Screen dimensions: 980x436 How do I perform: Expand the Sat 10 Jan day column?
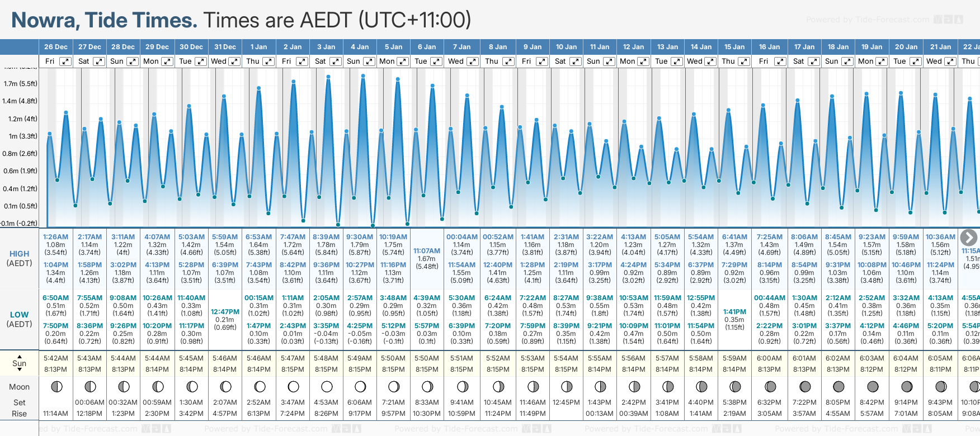pos(575,61)
